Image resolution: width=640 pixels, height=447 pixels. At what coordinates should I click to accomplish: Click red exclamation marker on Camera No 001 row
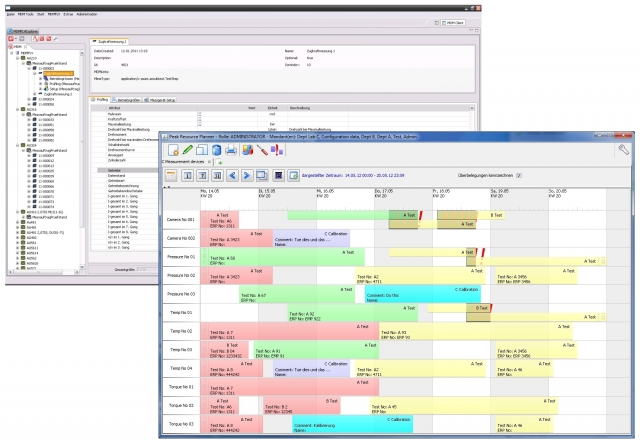coord(420,215)
